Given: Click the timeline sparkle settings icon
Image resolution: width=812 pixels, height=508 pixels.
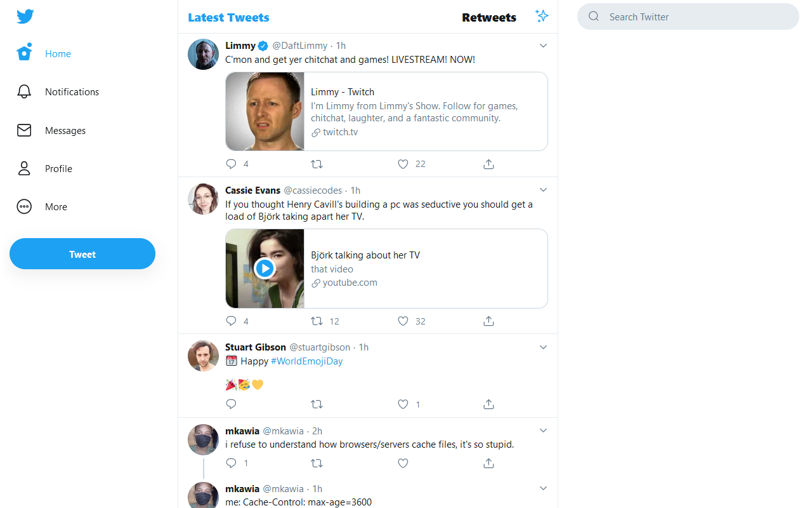Looking at the screenshot, I should coord(542,15).
